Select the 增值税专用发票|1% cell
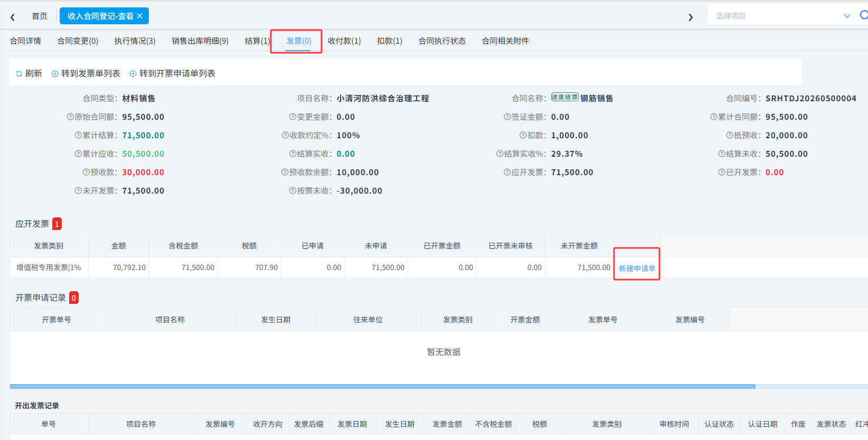868x440 pixels. click(49, 267)
